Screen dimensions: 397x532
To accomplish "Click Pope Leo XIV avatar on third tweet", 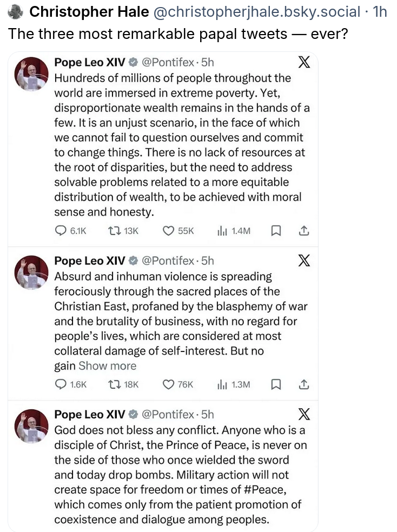I will pyautogui.click(x=30, y=426).
